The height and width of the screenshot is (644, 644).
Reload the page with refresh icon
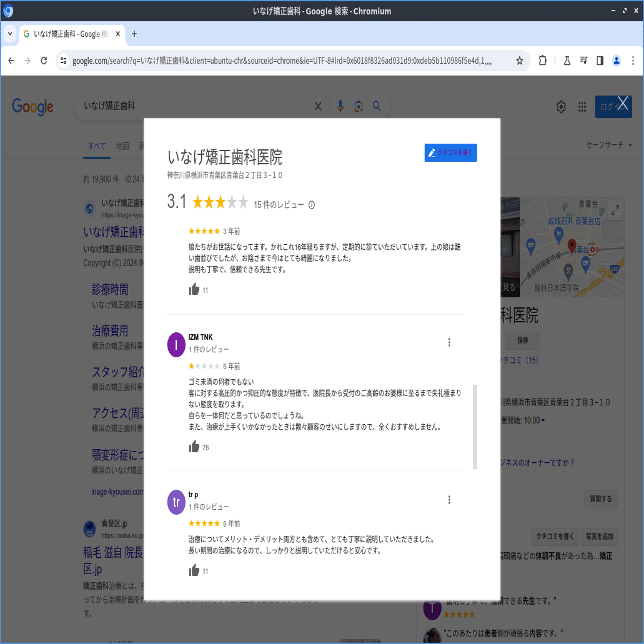pyautogui.click(x=44, y=61)
